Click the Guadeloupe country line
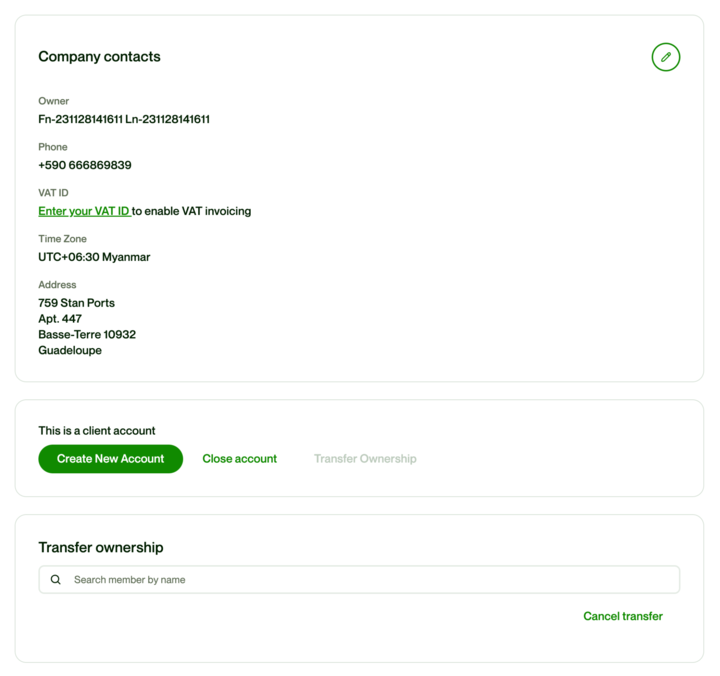This screenshot has height=676, width=720. coord(70,351)
